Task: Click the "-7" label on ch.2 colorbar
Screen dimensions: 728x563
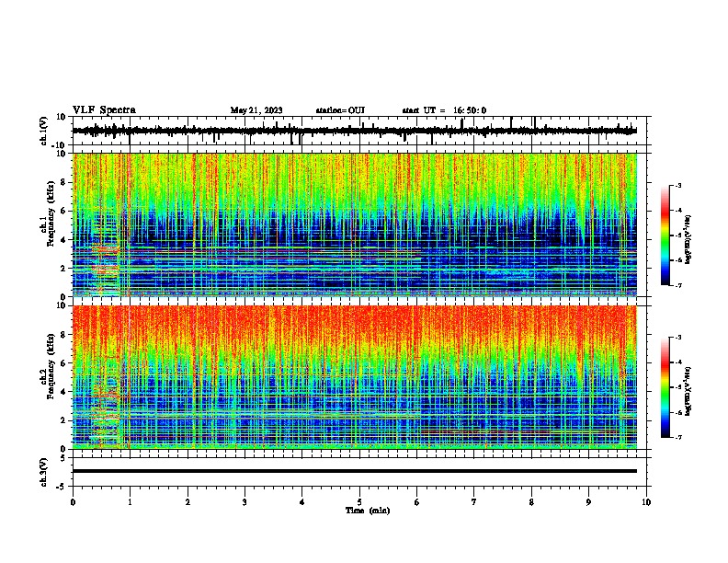Action: pyautogui.click(x=678, y=437)
